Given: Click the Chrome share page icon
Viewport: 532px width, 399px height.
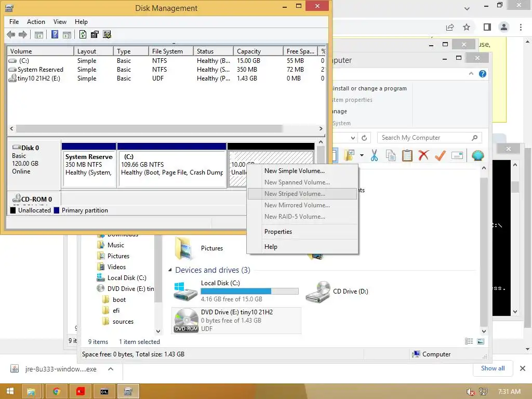Looking at the screenshot, I should (x=450, y=27).
